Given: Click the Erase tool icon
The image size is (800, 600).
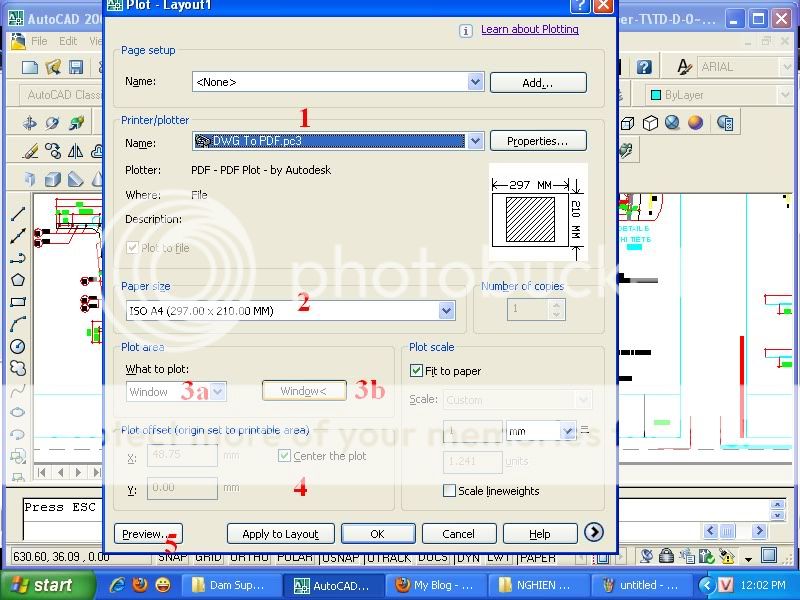Looking at the screenshot, I should coord(31,151).
